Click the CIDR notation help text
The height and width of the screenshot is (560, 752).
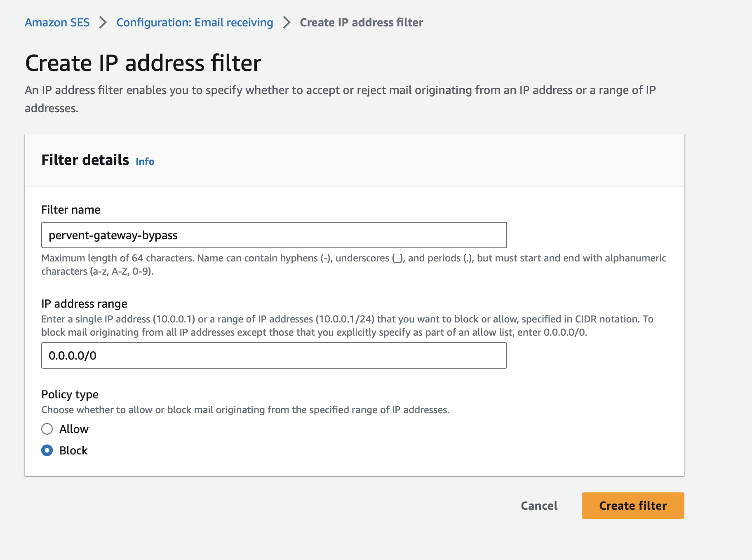point(347,326)
